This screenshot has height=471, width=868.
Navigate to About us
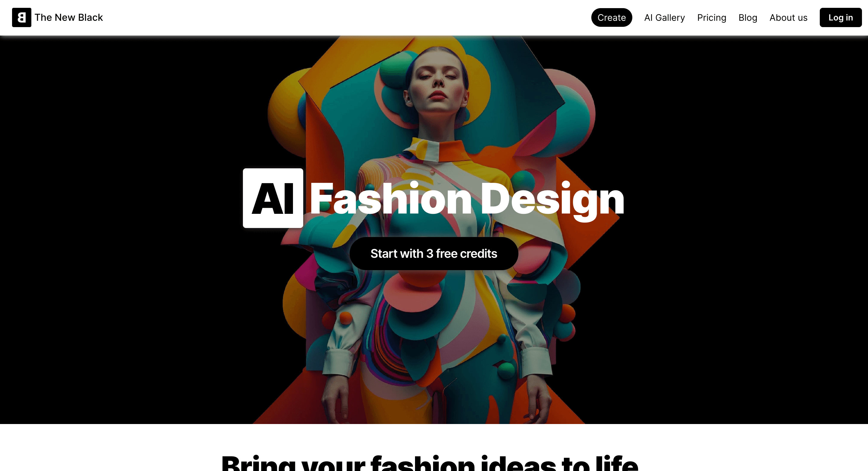tap(788, 17)
